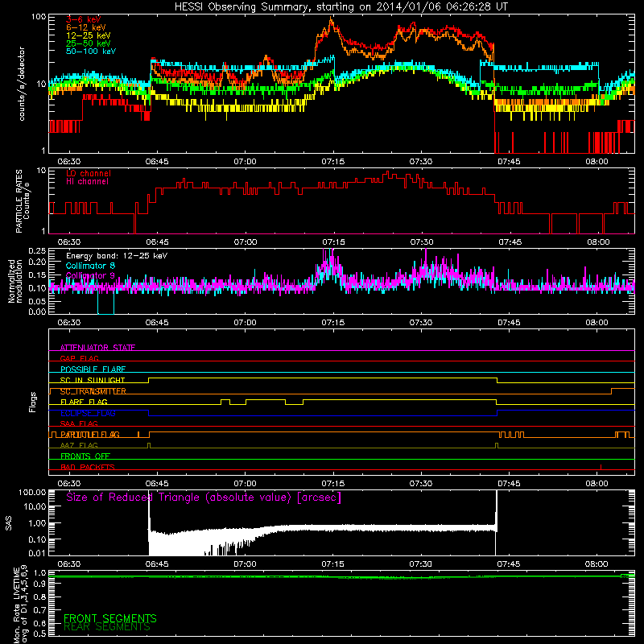Screen dimensions: 644x644
Task: Select the Collimator 9 legend entry
Action: pyautogui.click(x=90, y=275)
